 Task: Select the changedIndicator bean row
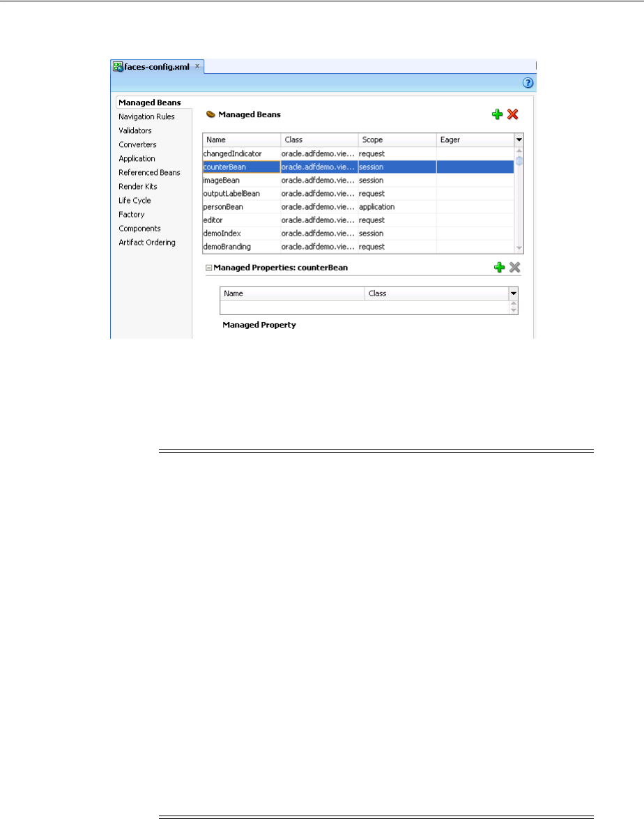358,153
